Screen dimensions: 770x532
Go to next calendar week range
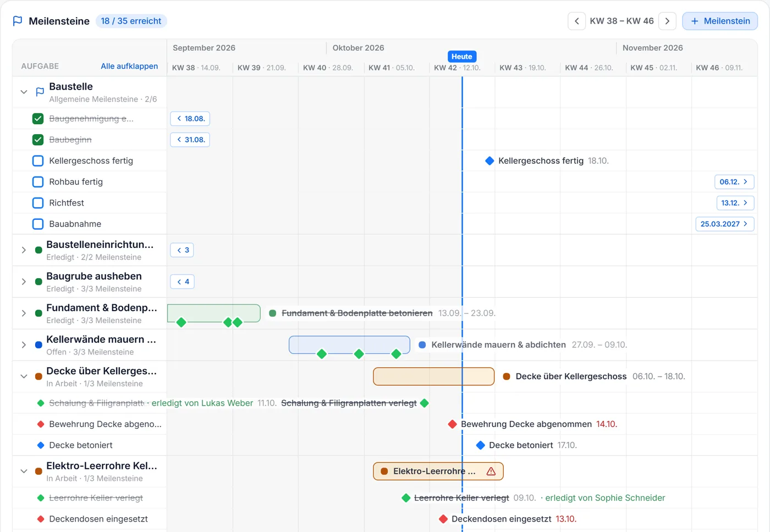click(667, 21)
